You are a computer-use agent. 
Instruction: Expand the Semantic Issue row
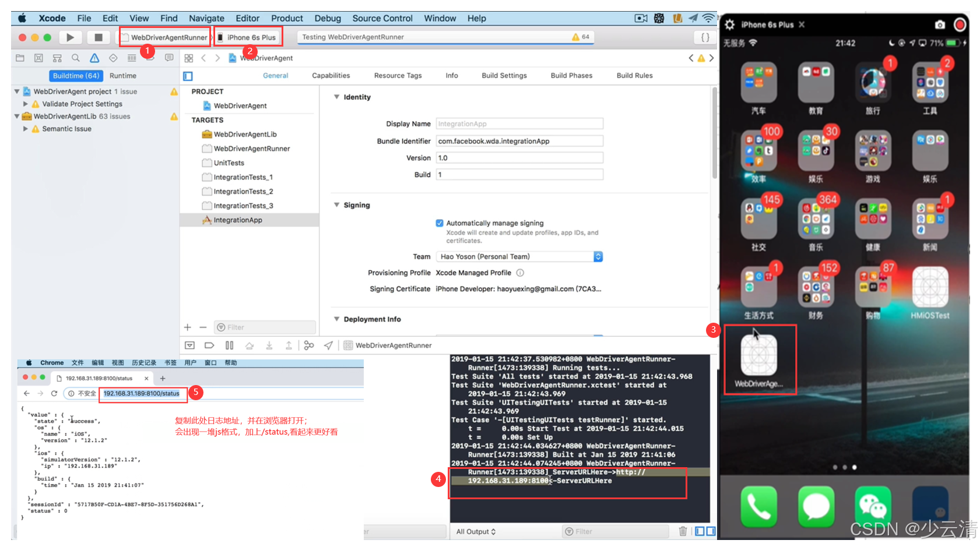point(25,129)
